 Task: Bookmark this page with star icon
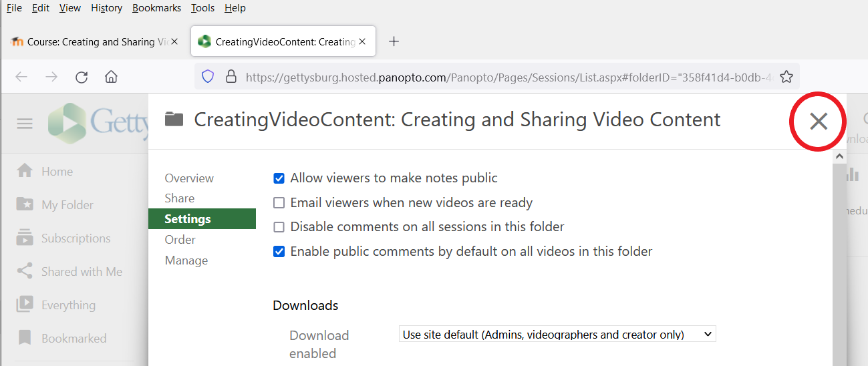pos(786,77)
